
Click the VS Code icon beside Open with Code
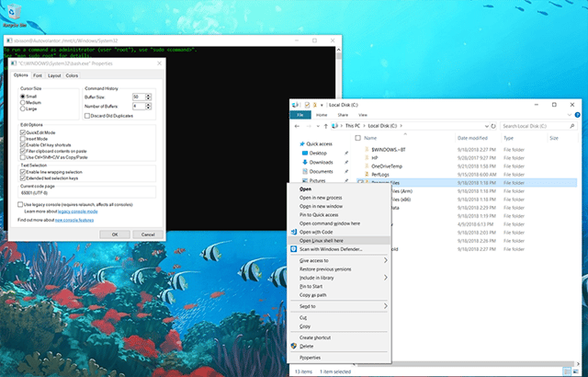(294, 232)
